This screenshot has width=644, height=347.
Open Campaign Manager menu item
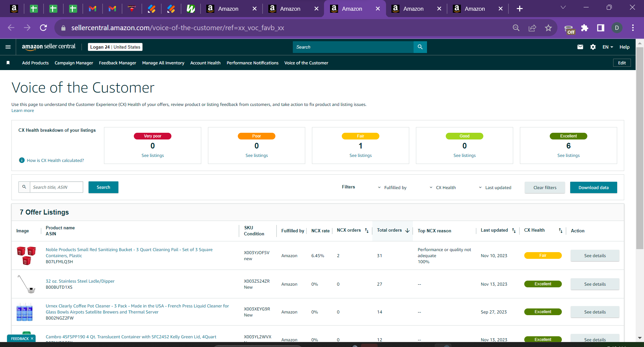tap(74, 63)
